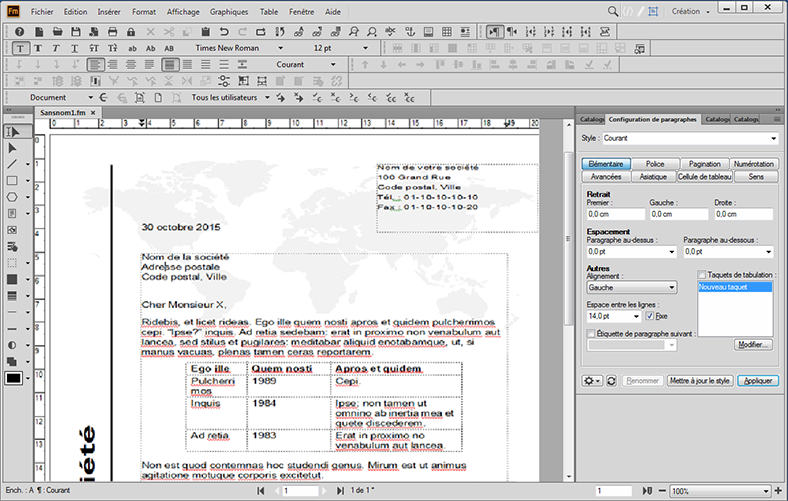Select the Line drawing tool
Screen dimensions: 788x501
[x=13, y=164]
